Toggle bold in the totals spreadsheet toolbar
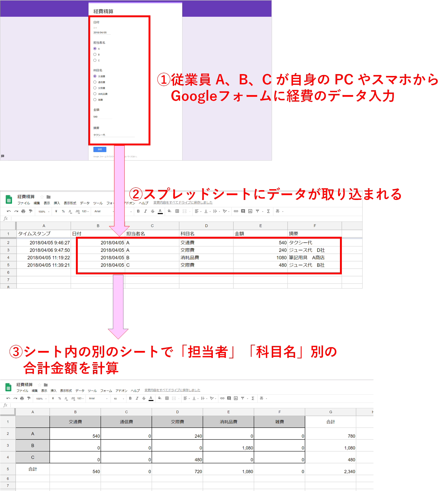 pyautogui.click(x=130, y=398)
